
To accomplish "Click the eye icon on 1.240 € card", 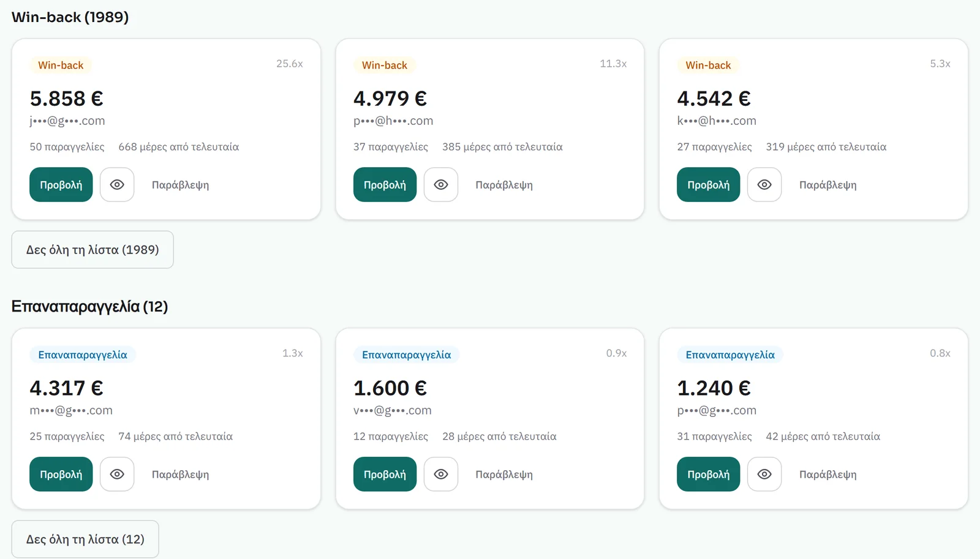I will click(764, 474).
